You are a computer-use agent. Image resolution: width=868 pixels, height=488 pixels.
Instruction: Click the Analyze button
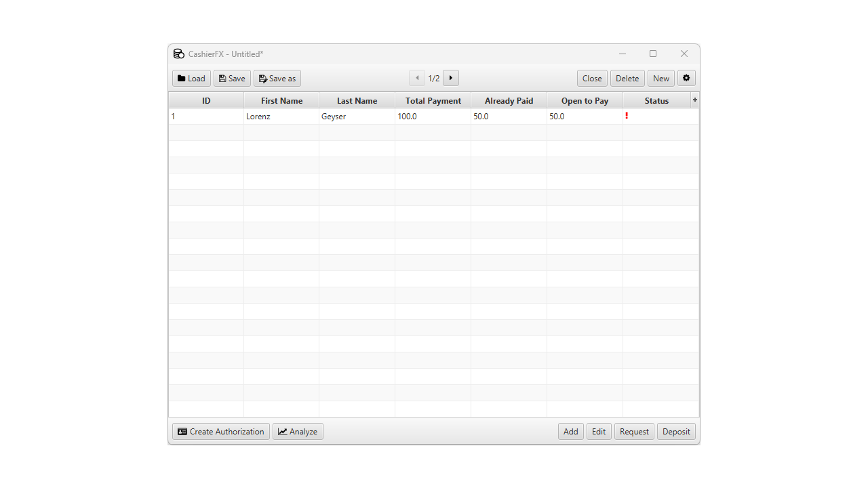tap(298, 431)
